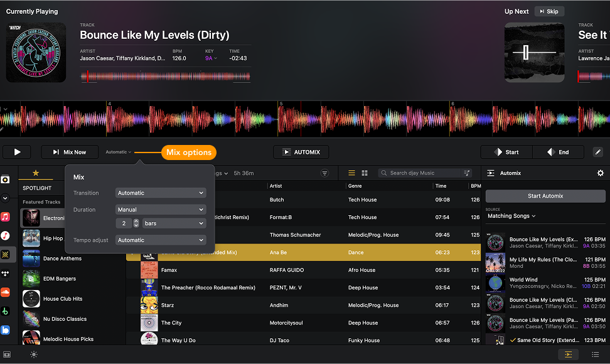Toggle the list view layout

351,173
